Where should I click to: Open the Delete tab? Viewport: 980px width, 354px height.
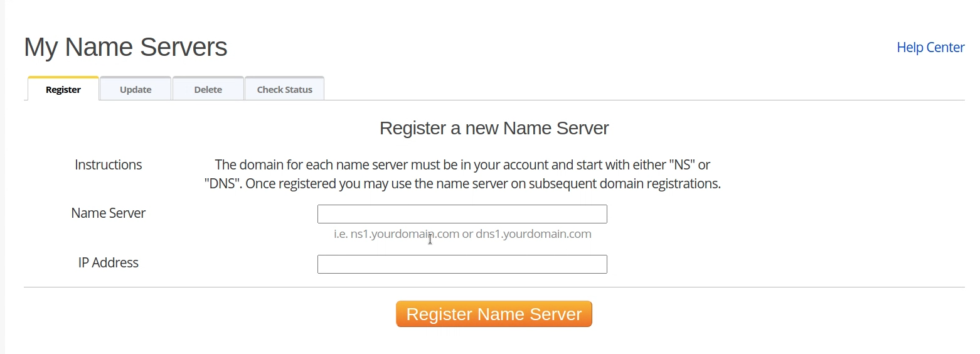[208, 89]
